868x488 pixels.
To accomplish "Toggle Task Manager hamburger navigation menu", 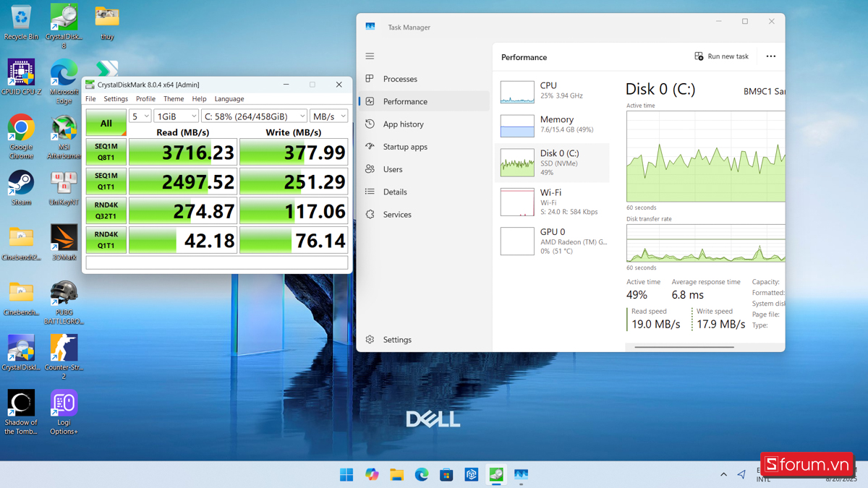I will tap(370, 56).
